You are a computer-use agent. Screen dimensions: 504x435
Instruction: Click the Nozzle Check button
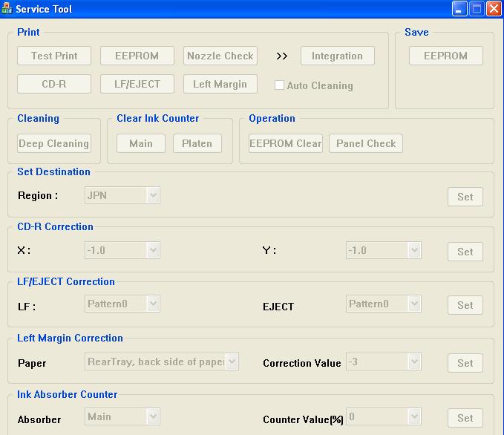pyautogui.click(x=220, y=56)
